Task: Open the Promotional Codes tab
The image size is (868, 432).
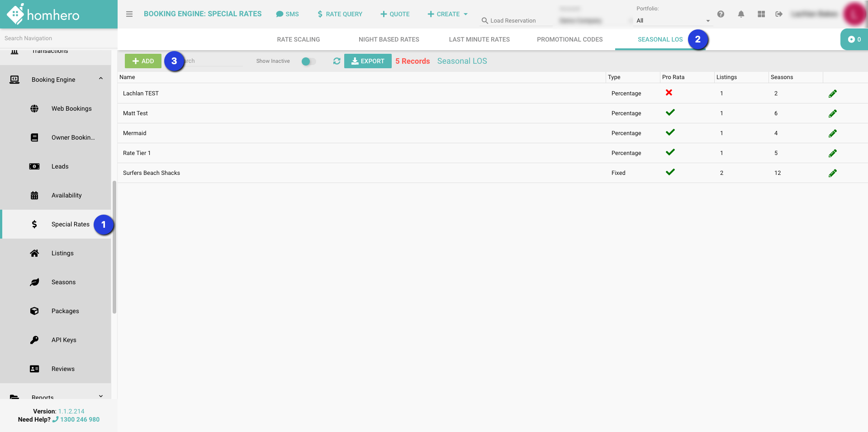Action: [569, 39]
